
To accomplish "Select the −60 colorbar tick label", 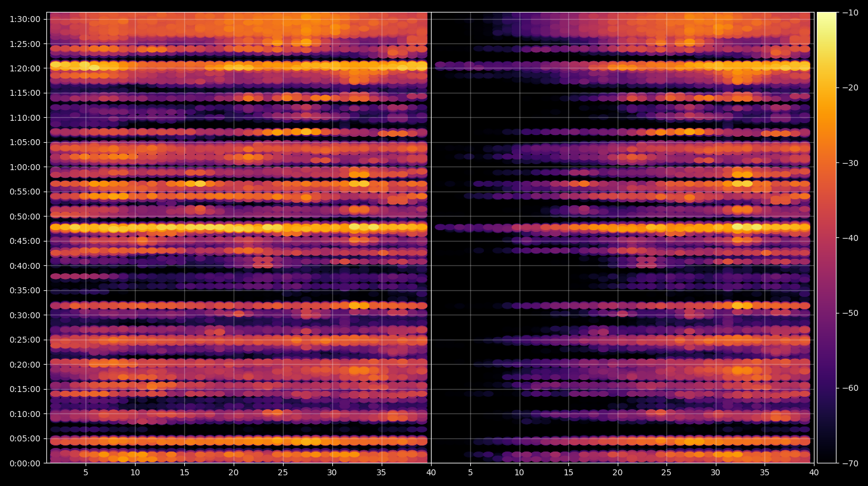I will tap(851, 388).
